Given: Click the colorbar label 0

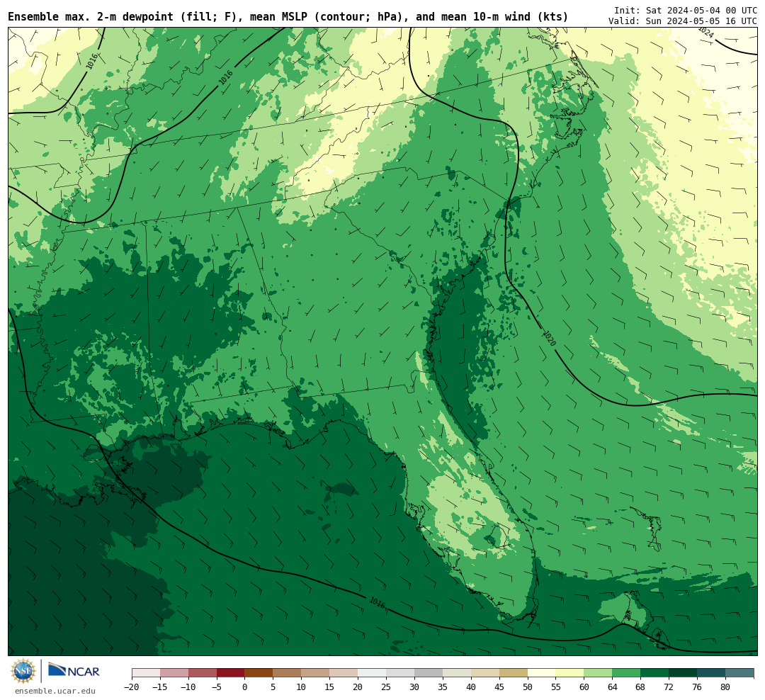Looking at the screenshot, I should pos(245,687).
